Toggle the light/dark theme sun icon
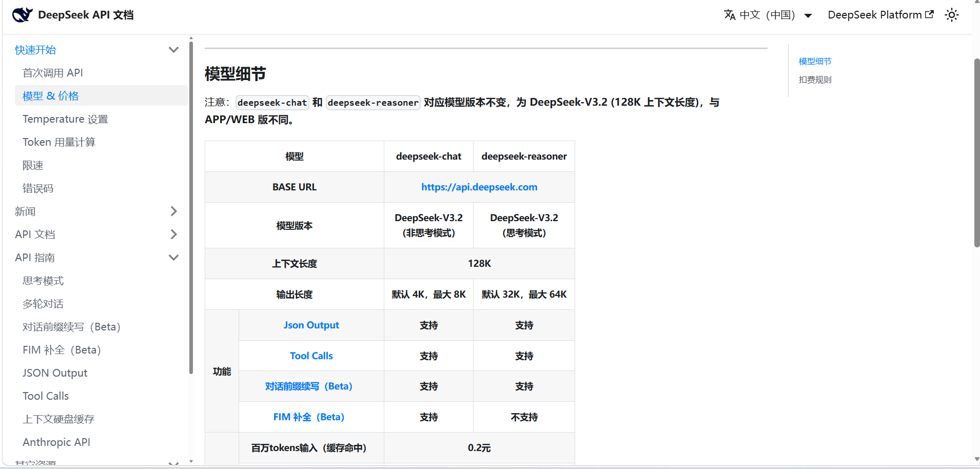980x469 pixels. pos(952,15)
